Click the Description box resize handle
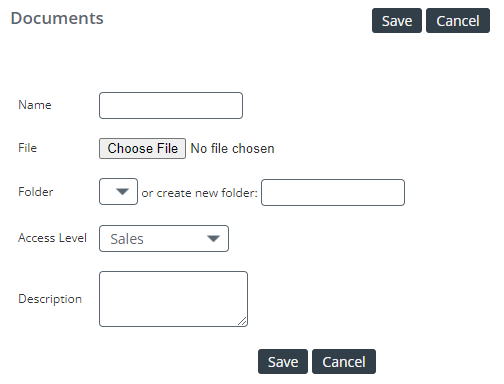 243,321
